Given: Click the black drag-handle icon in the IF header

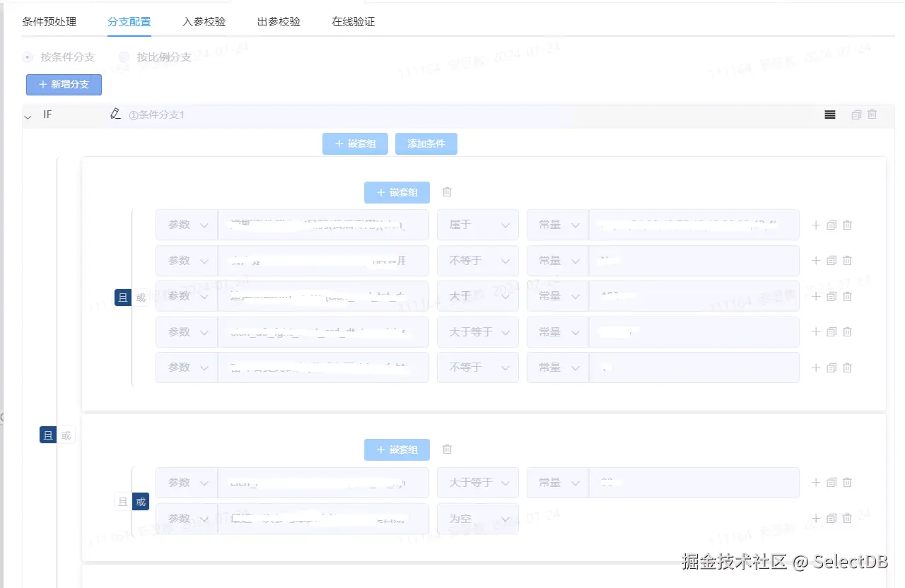Looking at the screenshot, I should 830,114.
